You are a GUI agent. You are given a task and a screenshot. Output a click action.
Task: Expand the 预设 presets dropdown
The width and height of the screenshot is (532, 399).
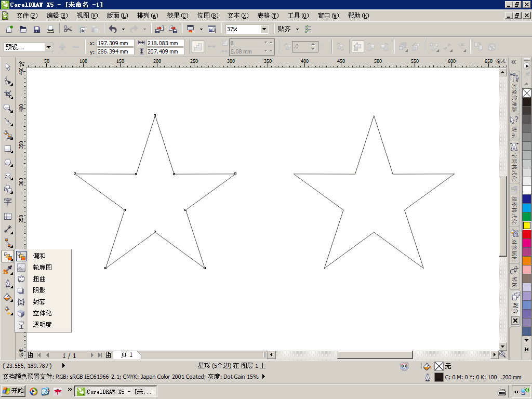[x=48, y=47]
